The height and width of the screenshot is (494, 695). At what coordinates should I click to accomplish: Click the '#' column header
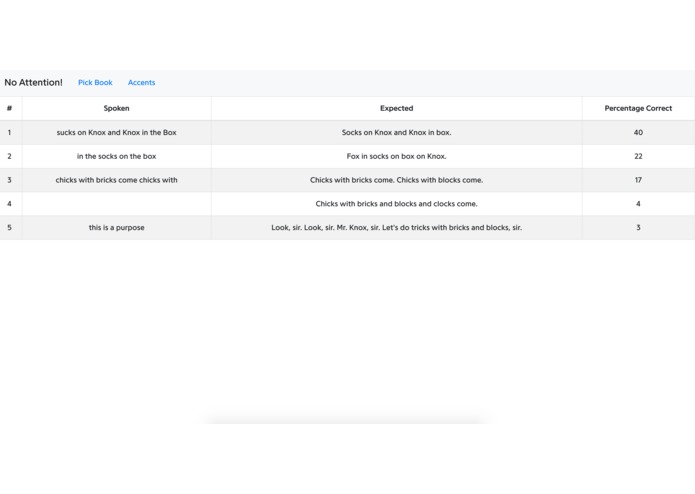click(9, 108)
